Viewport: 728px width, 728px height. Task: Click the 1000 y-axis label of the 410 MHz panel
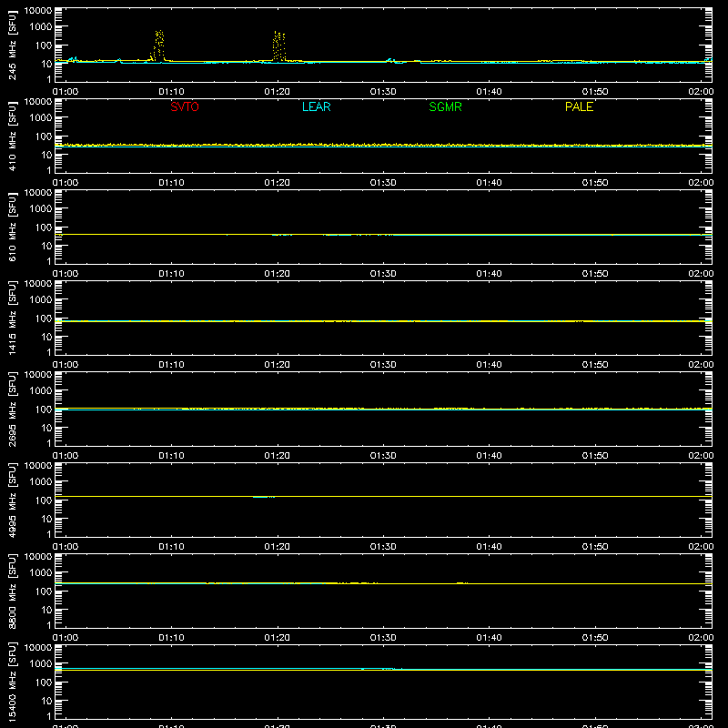41,118
